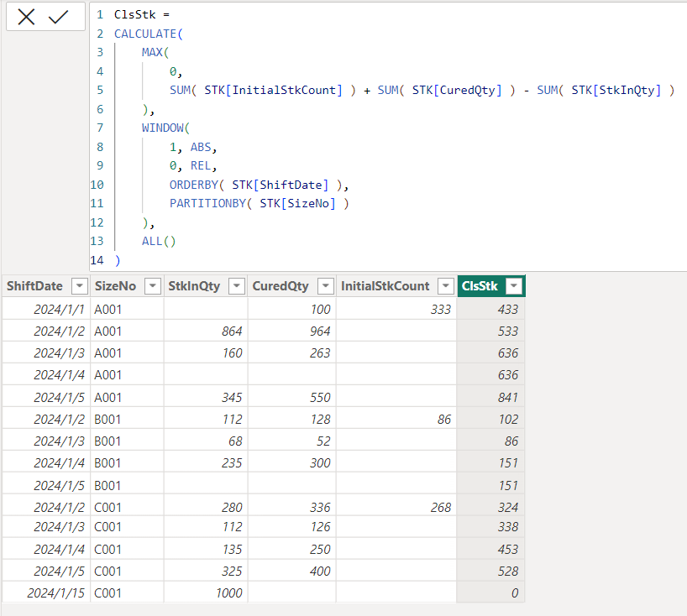Click ALL() in formula line 13
Image resolution: width=687 pixels, height=616 pixels.
[x=159, y=241]
